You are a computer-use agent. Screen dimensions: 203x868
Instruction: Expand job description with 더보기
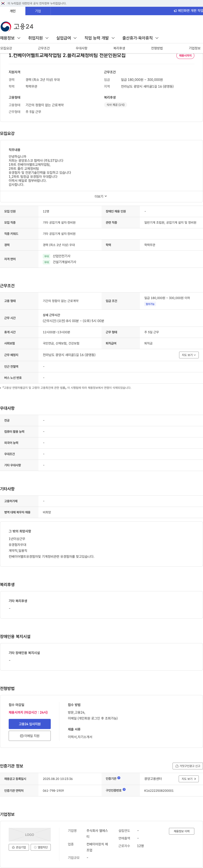click(x=101, y=196)
